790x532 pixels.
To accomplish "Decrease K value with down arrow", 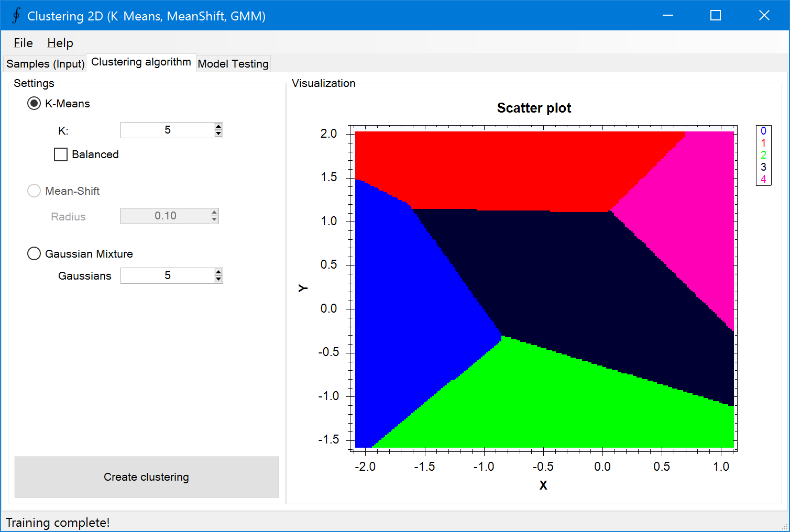I will tap(218, 134).
